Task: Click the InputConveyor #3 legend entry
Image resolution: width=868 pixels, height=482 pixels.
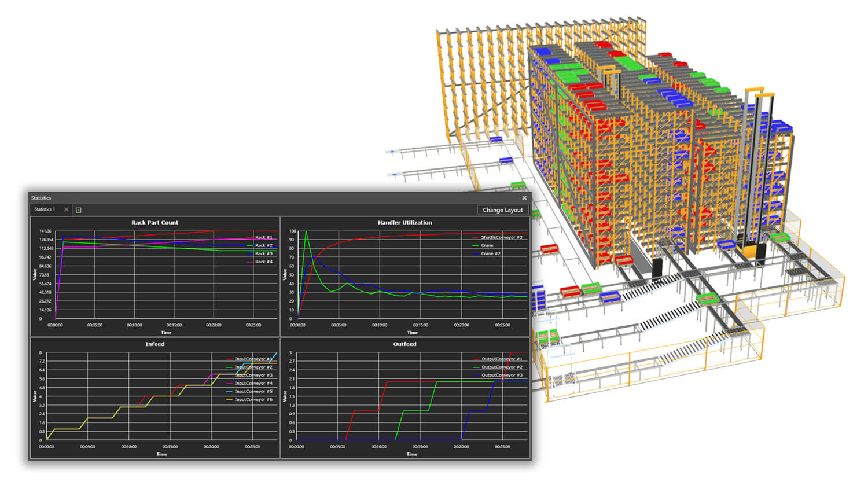Action: (x=249, y=375)
